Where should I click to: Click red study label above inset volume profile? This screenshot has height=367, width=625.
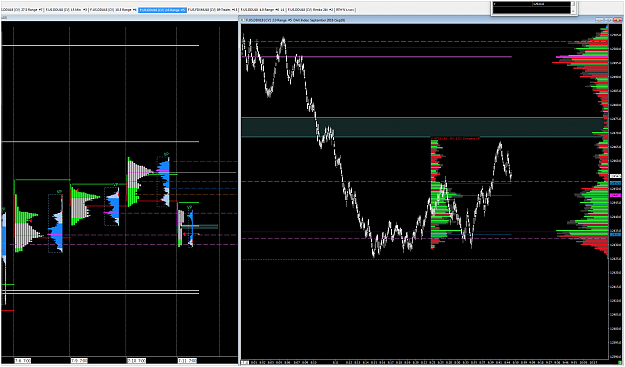click(456, 138)
